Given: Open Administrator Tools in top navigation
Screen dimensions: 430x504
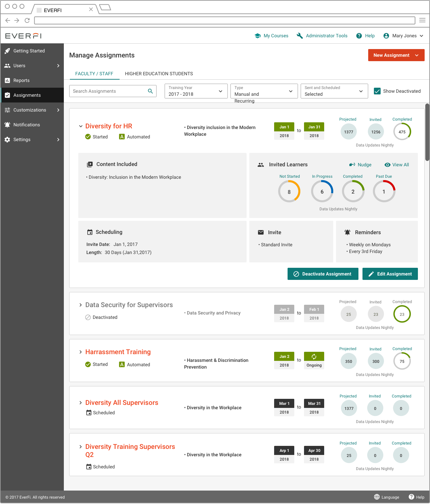Looking at the screenshot, I should (x=322, y=36).
